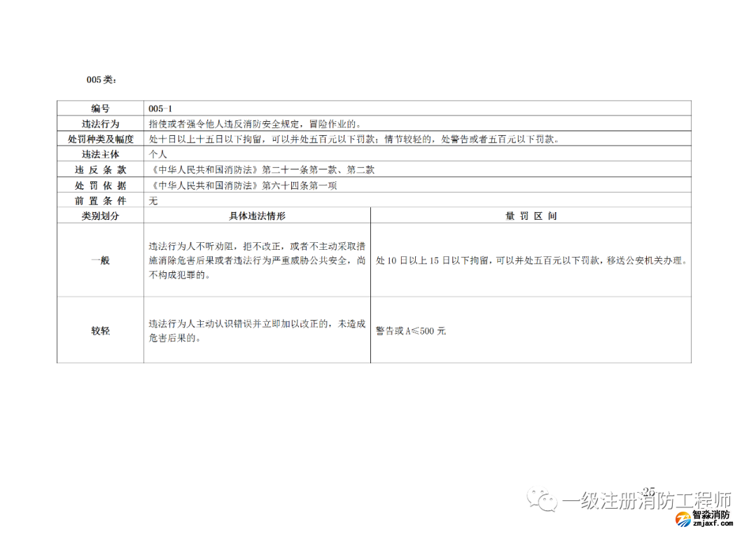The width and height of the screenshot is (756, 534).
Task: Click the page number 25
Action: click(x=648, y=491)
